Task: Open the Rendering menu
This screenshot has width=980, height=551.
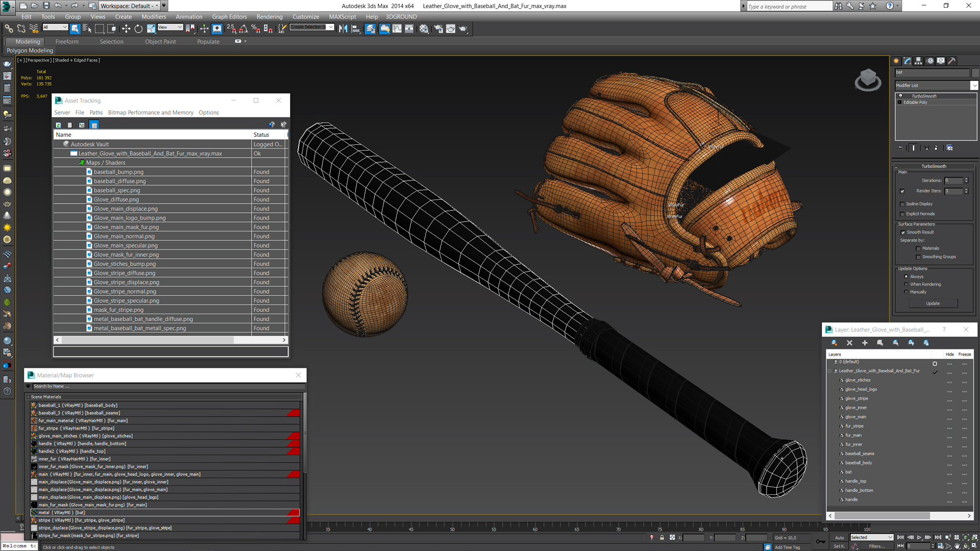Action: click(x=269, y=17)
